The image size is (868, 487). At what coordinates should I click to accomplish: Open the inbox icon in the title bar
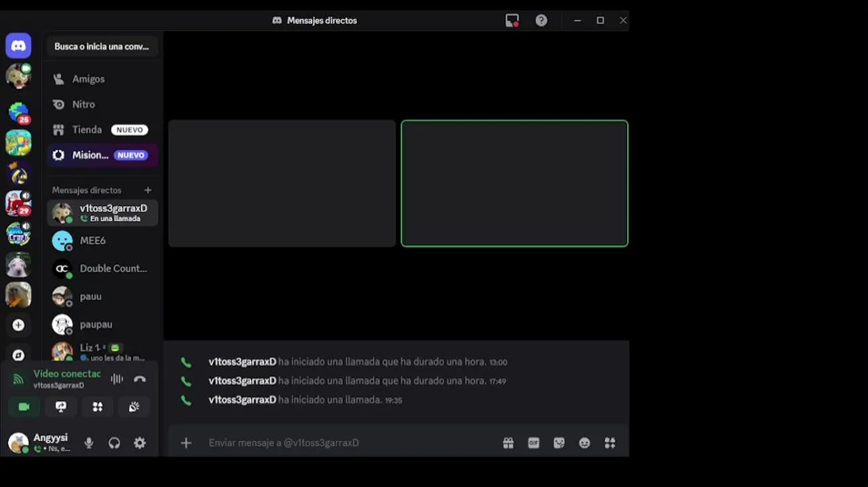coord(512,20)
